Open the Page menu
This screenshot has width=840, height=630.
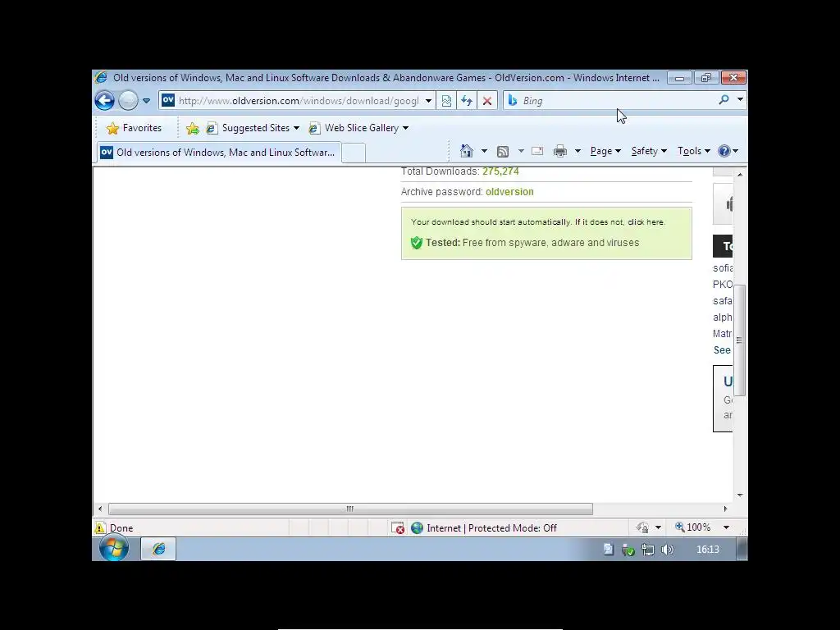(605, 151)
